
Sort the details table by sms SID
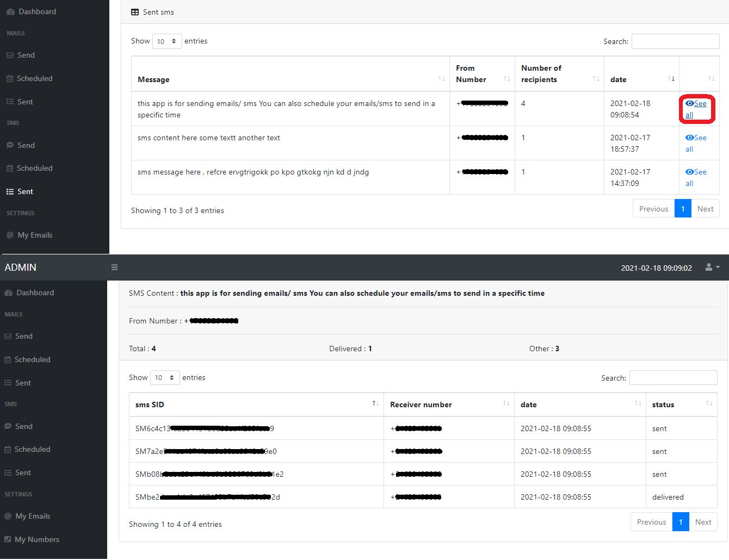(375, 404)
